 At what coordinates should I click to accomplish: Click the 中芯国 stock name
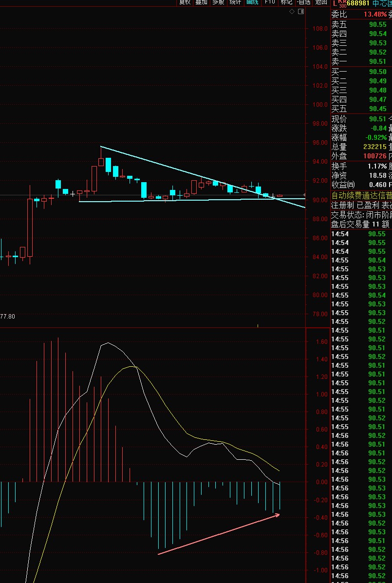382,3
